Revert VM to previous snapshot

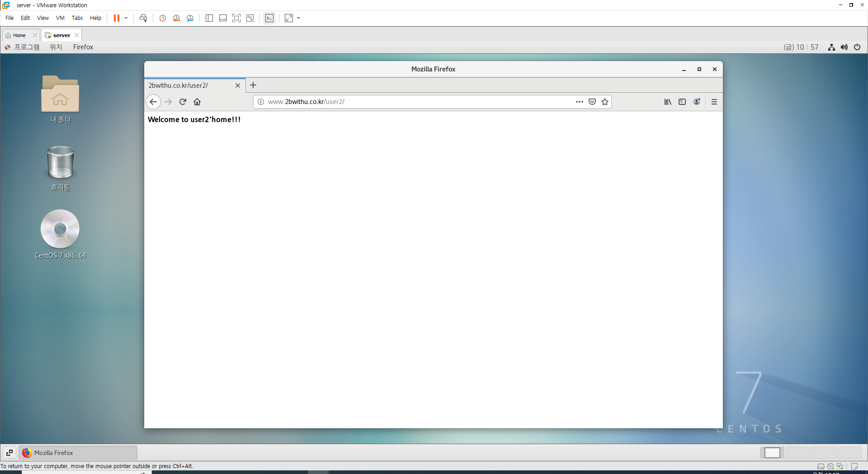pyautogui.click(x=176, y=18)
